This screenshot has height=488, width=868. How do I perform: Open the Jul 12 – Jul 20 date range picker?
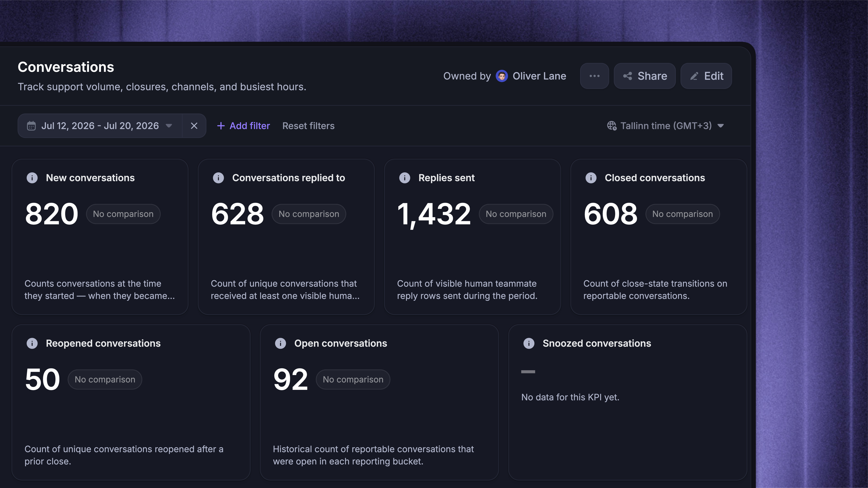(x=100, y=126)
